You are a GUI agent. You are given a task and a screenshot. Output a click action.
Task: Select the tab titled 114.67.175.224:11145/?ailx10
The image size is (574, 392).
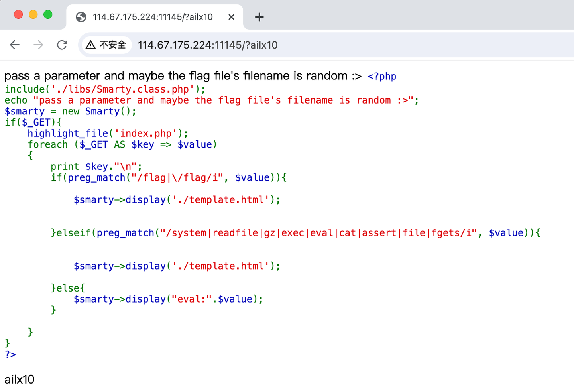153,17
